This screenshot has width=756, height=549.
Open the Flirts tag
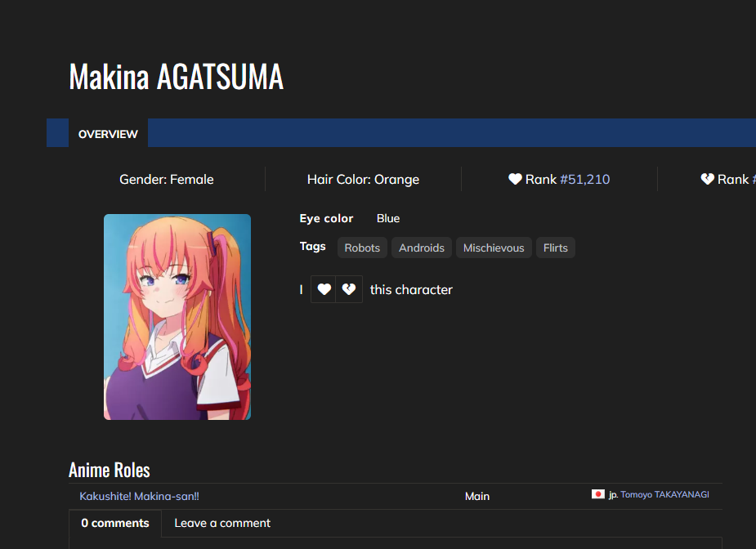556,248
